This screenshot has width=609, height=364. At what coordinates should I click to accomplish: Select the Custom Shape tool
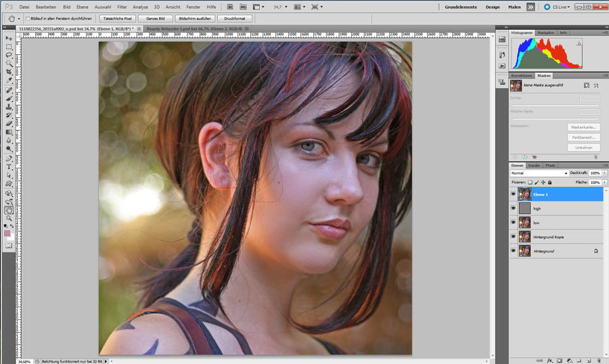[x=9, y=184]
